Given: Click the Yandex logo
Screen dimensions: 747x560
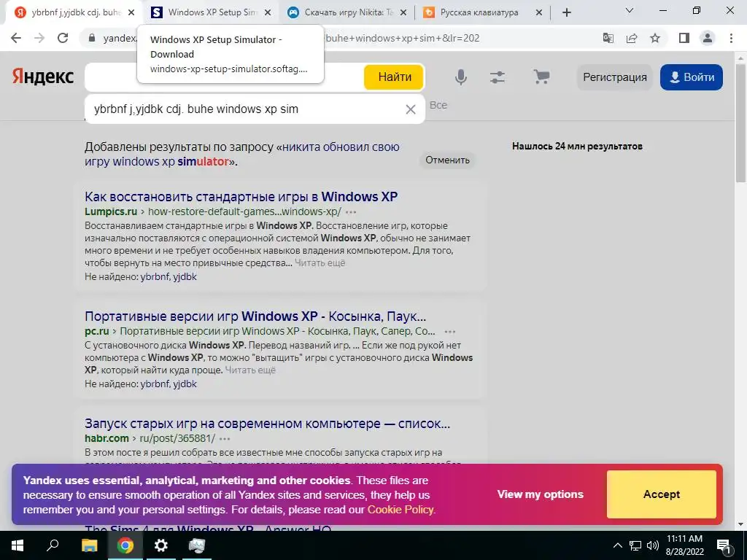Looking at the screenshot, I should tap(43, 77).
